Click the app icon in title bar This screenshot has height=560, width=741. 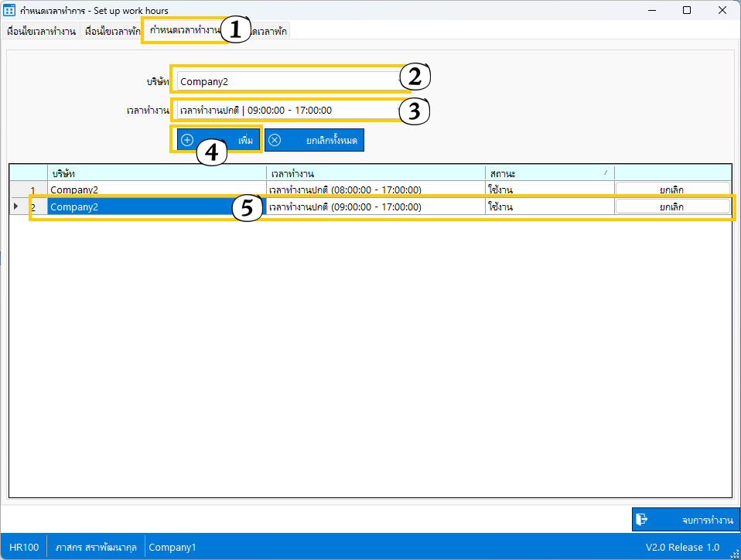10,10
